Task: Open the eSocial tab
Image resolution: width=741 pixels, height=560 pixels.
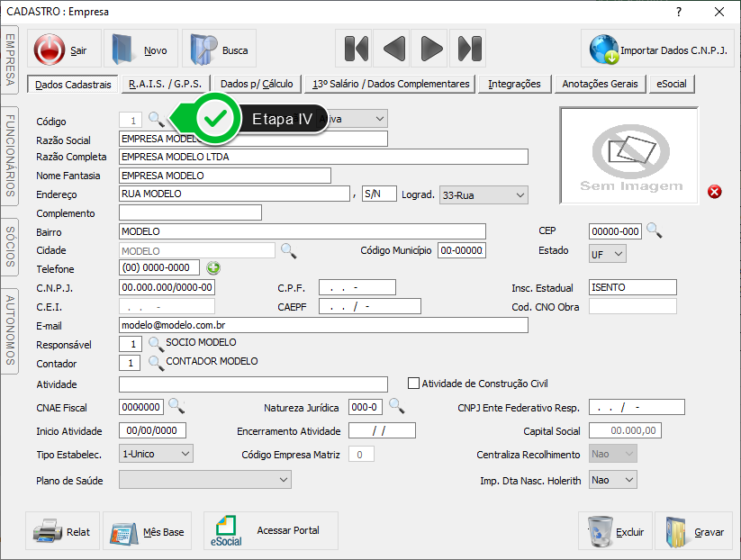Action: [672, 84]
